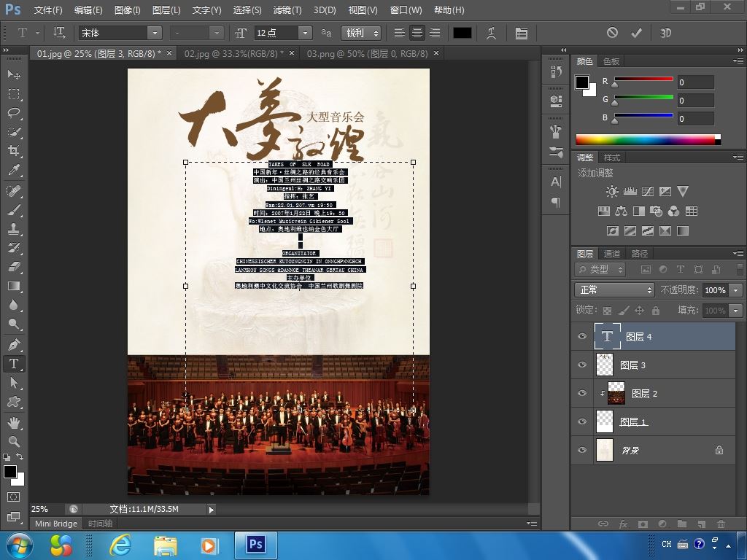Open Mini Bridge tab

(56, 524)
